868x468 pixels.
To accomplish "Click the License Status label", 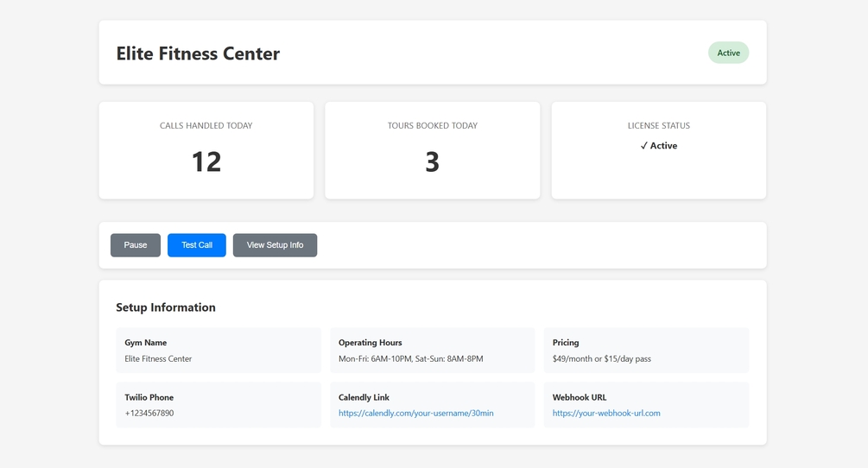I will coord(659,126).
